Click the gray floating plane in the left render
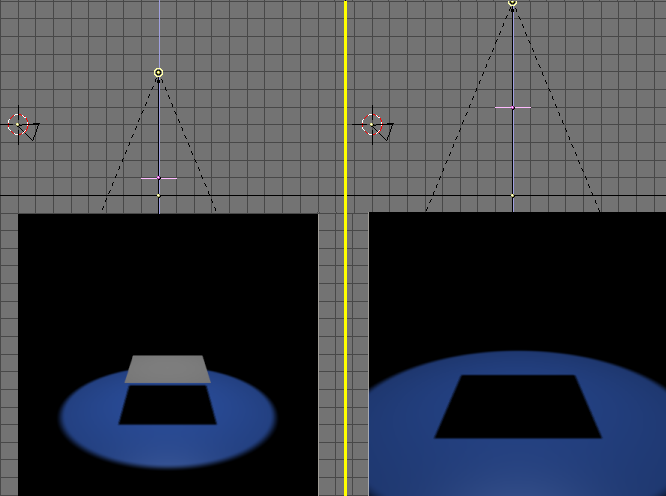 pos(167,369)
